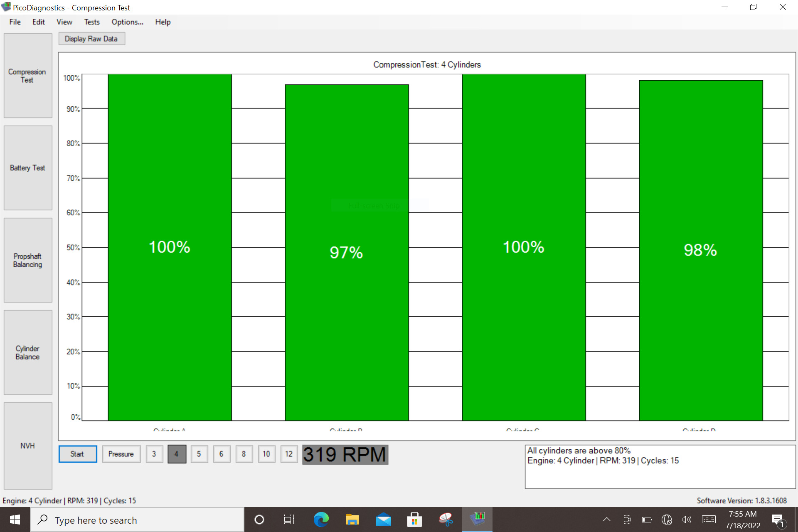Select 4 cylinder option

tap(177, 454)
